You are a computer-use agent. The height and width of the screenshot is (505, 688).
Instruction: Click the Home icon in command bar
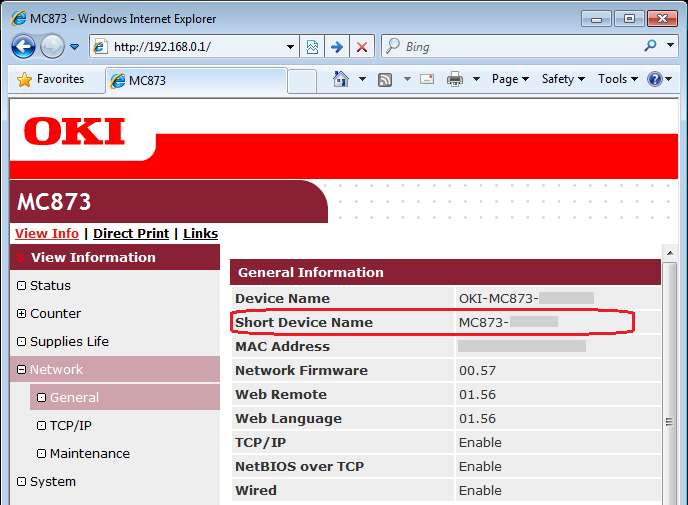coord(341,79)
